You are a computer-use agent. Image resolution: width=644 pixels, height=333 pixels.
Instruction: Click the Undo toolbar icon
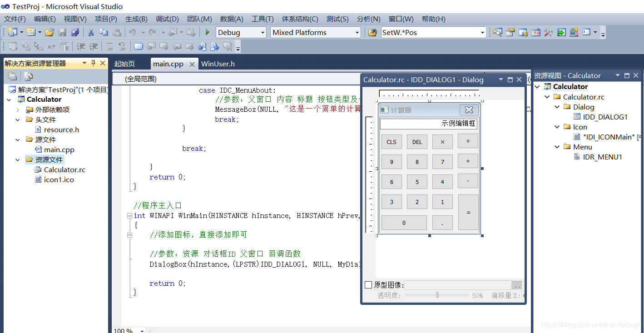(x=133, y=32)
